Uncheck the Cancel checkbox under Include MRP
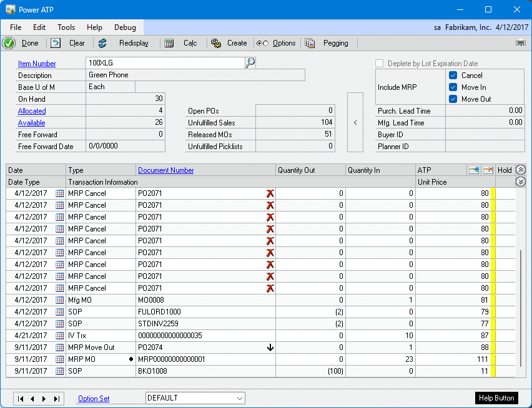This screenshot has height=408, width=532. pyautogui.click(x=453, y=75)
